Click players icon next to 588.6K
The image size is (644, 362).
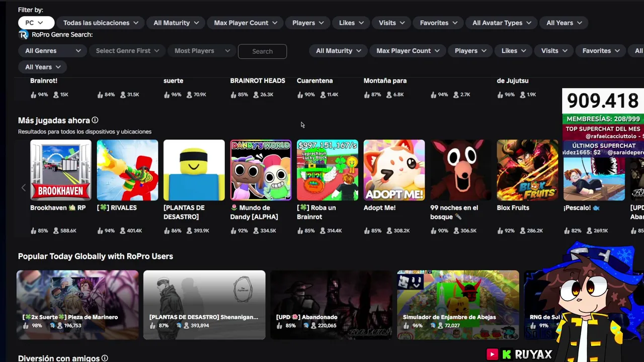[56, 231]
